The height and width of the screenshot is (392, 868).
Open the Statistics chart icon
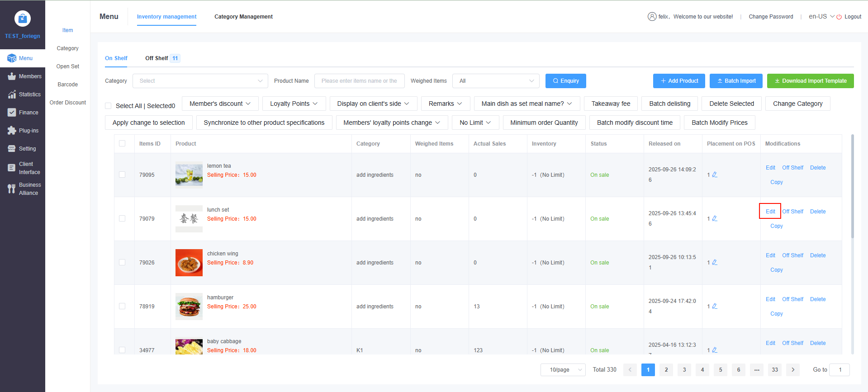[12, 94]
